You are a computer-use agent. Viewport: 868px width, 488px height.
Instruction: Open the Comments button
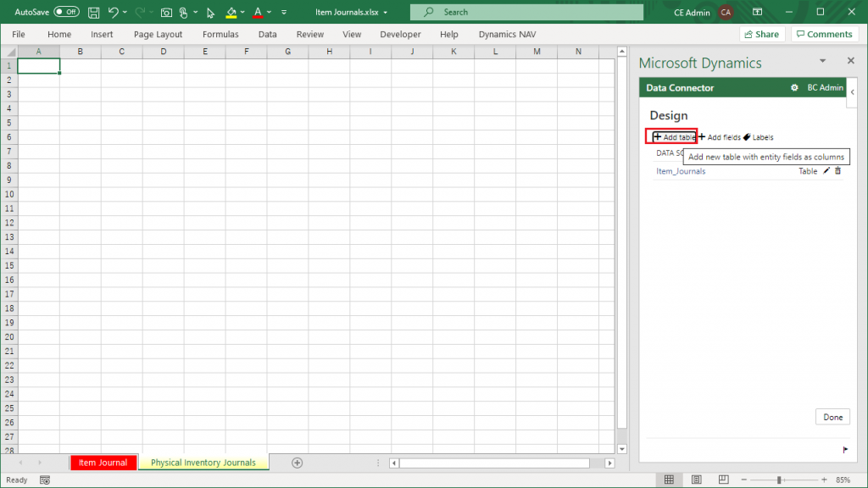tap(824, 34)
